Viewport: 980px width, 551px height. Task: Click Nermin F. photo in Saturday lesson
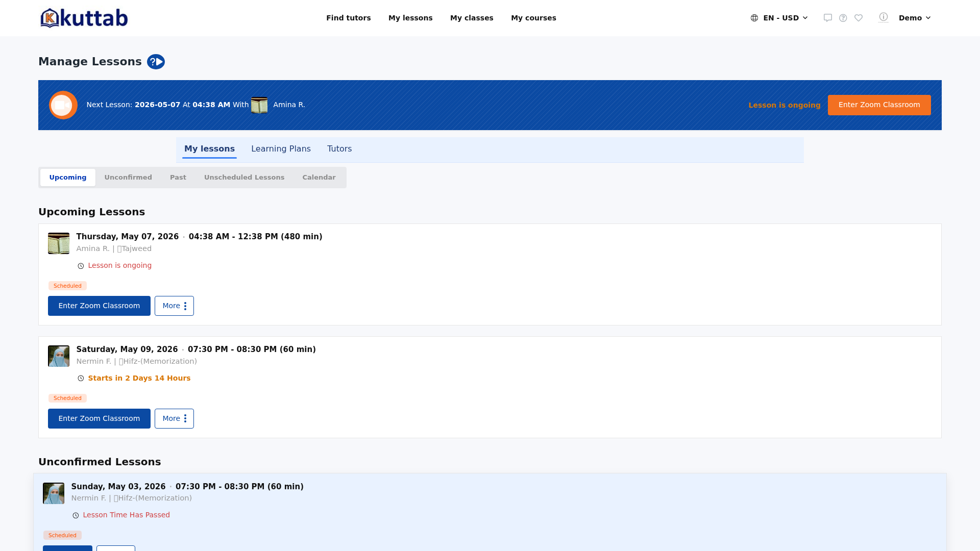tap(59, 356)
